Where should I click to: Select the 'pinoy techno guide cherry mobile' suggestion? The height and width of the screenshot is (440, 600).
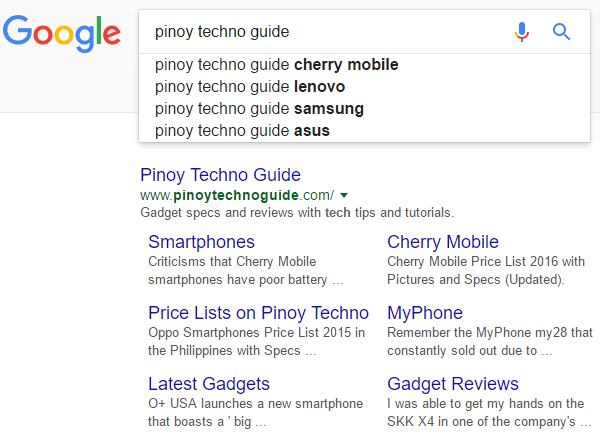364,65
